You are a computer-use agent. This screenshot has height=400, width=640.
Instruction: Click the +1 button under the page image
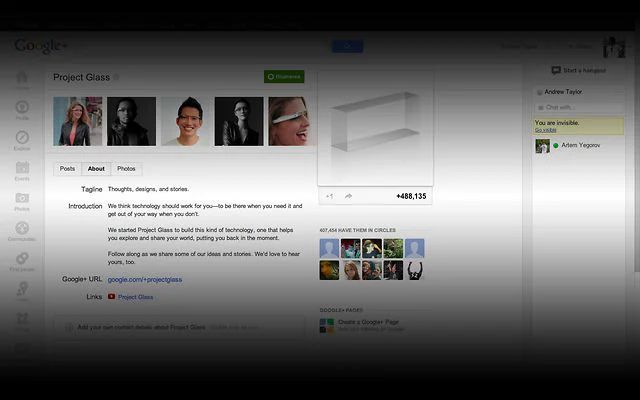pos(329,196)
